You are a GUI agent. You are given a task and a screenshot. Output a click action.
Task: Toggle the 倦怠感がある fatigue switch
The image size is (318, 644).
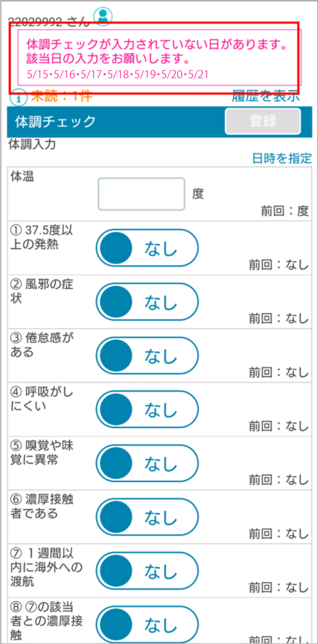147,356
